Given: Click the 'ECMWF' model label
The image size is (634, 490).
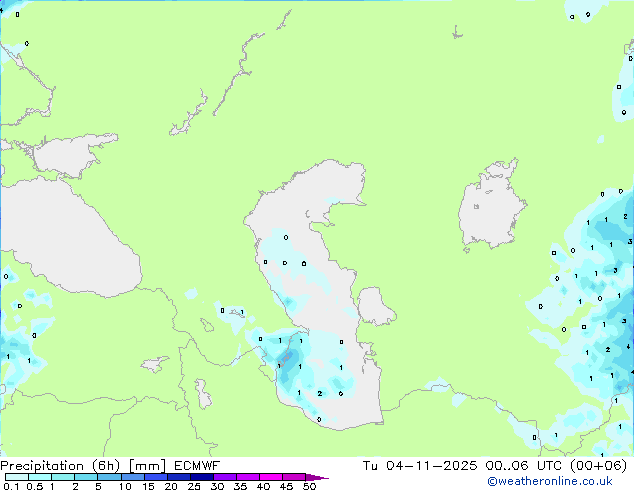Looking at the screenshot, I should click(x=197, y=466).
